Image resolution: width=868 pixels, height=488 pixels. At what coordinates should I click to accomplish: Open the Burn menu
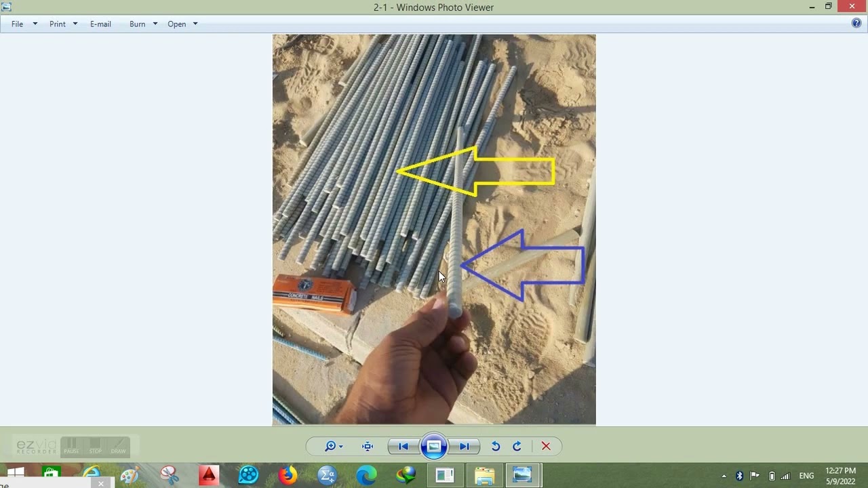(138, 24)
